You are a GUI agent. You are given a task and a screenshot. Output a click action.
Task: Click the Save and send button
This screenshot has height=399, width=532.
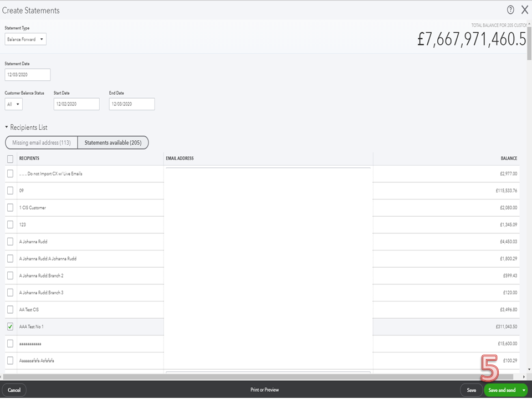coord(502,390)
